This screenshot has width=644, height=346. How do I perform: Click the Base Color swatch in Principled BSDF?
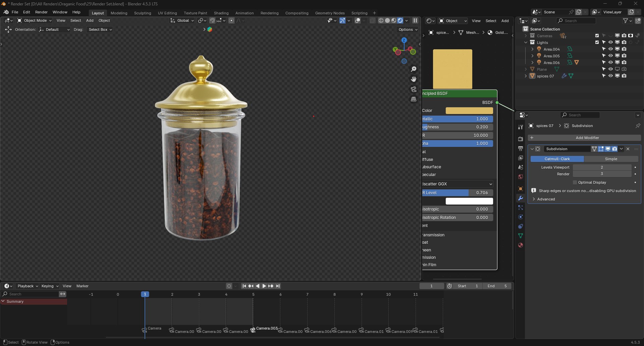pyautogui.click(x=469, y=111)
